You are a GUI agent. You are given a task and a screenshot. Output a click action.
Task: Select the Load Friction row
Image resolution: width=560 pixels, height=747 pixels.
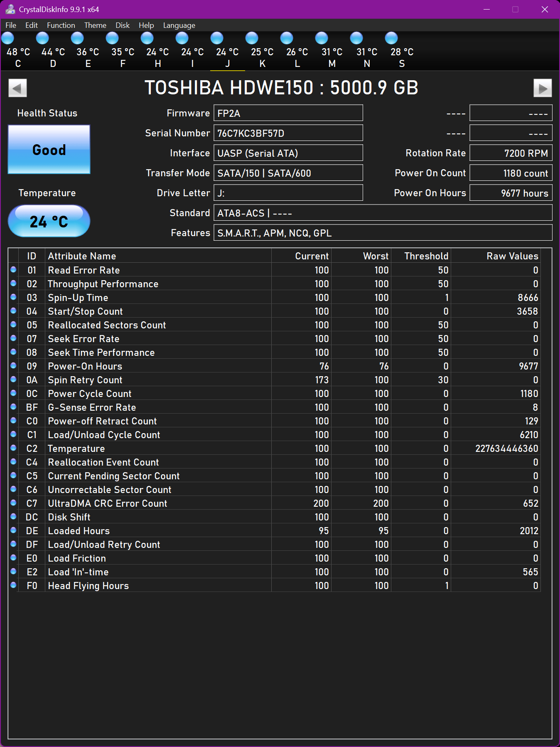pos(275,558)
